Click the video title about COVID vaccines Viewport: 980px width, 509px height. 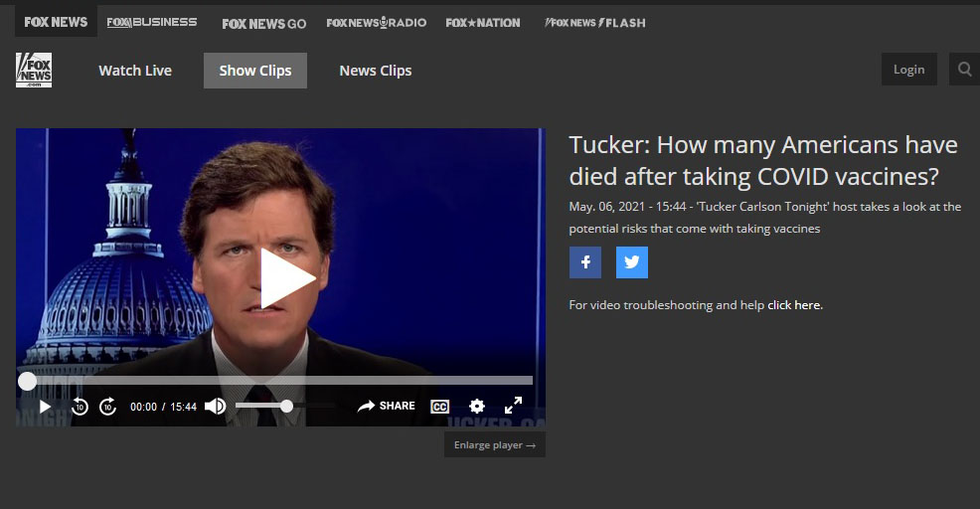(x=763, y=161)
